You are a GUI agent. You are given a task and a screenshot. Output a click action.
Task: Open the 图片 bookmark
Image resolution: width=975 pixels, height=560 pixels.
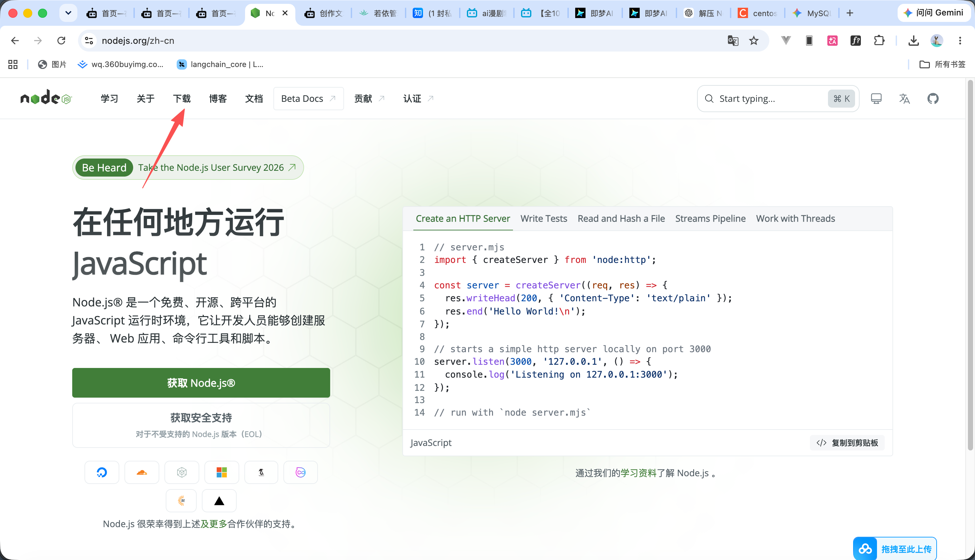point(52,64)
